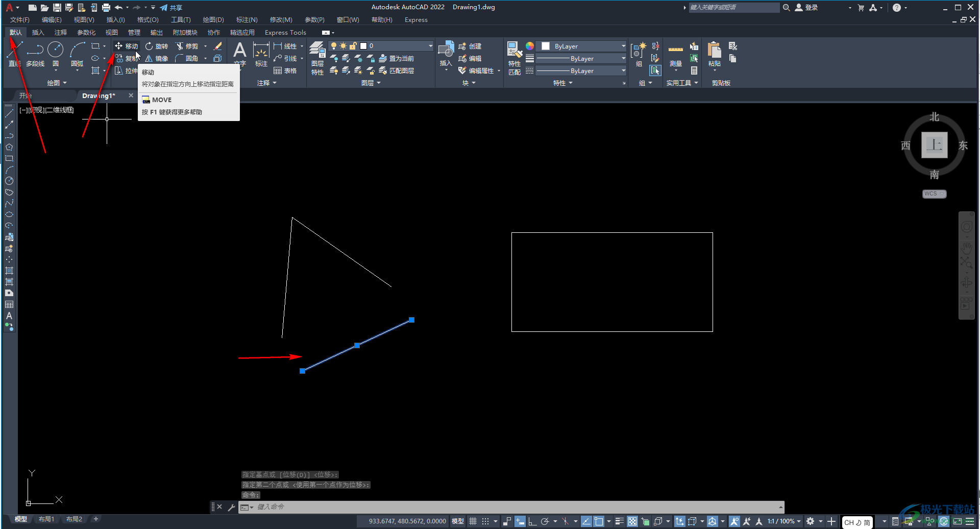
Task: Insert a Table (表格)
Action: (x=285, y=70)
